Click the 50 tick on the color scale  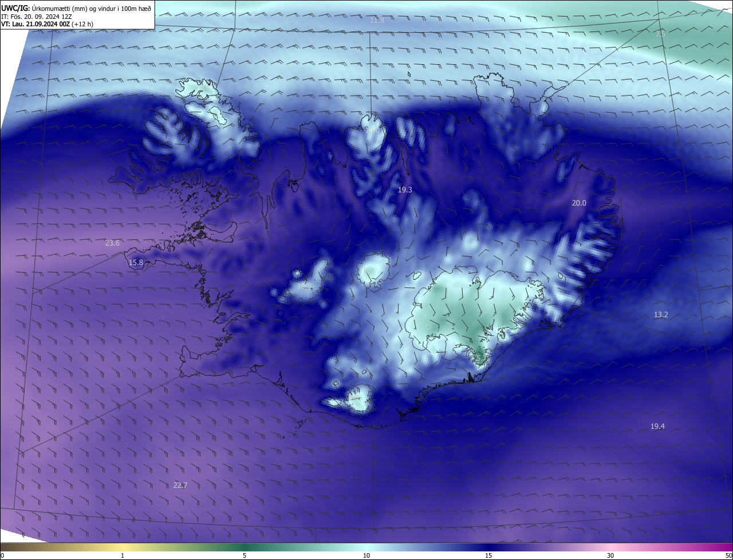click(728, 555)
